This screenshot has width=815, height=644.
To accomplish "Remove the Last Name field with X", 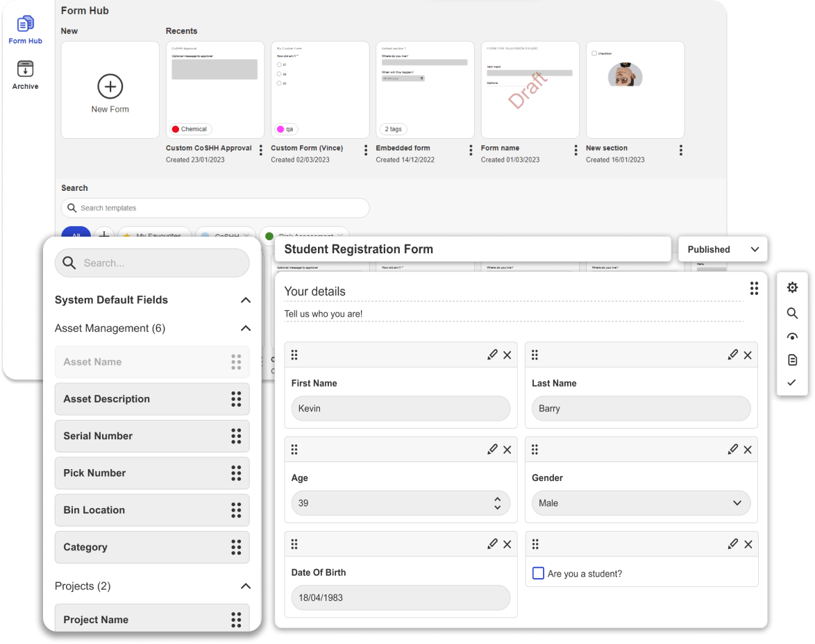I will (x=748, y=355).
